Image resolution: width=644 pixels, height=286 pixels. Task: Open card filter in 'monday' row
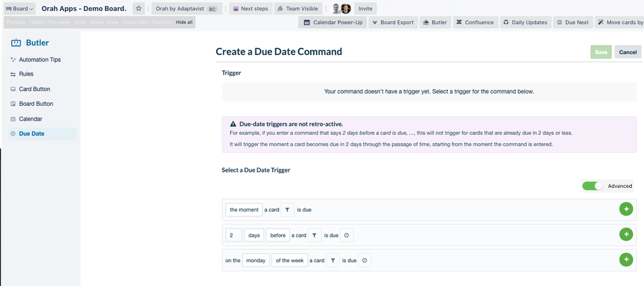[x=333, y=260]
